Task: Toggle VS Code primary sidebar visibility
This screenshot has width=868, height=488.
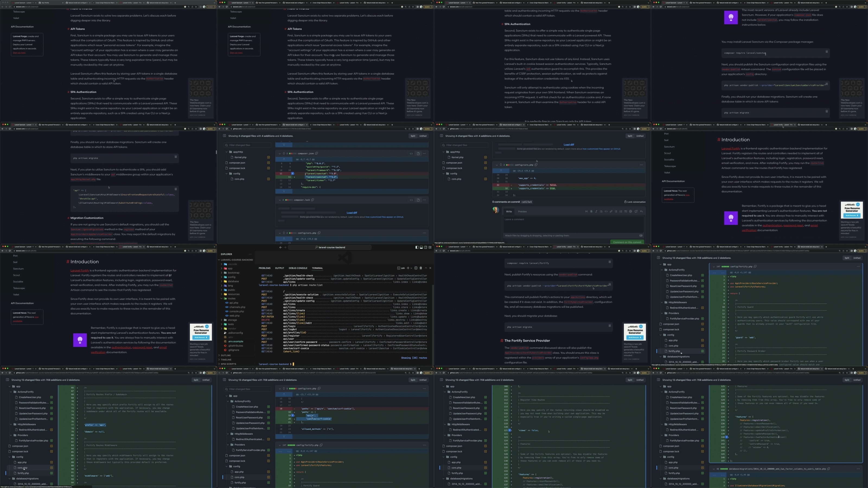Action: tap(417, 247)
